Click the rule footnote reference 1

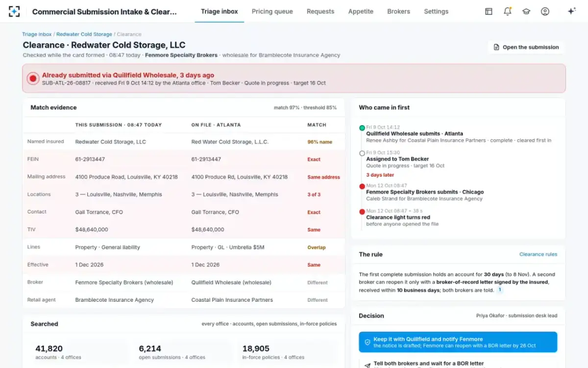tap(500, 290)
